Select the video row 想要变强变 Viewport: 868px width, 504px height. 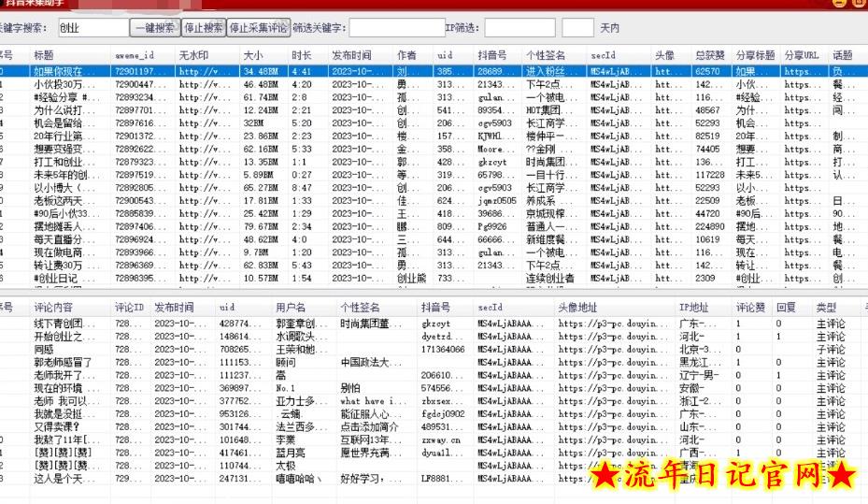coord(432,149)
